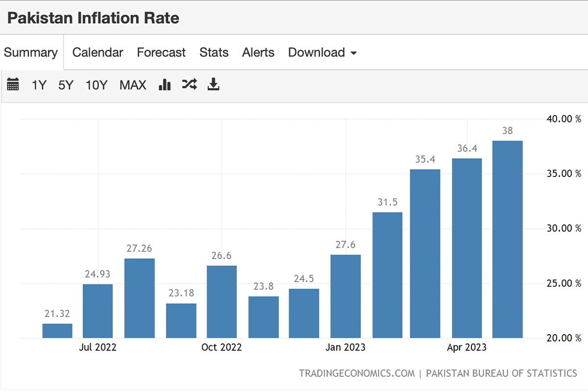
Task: Click the compare shuffle arrows icon
Action: (x=189, y=85)
